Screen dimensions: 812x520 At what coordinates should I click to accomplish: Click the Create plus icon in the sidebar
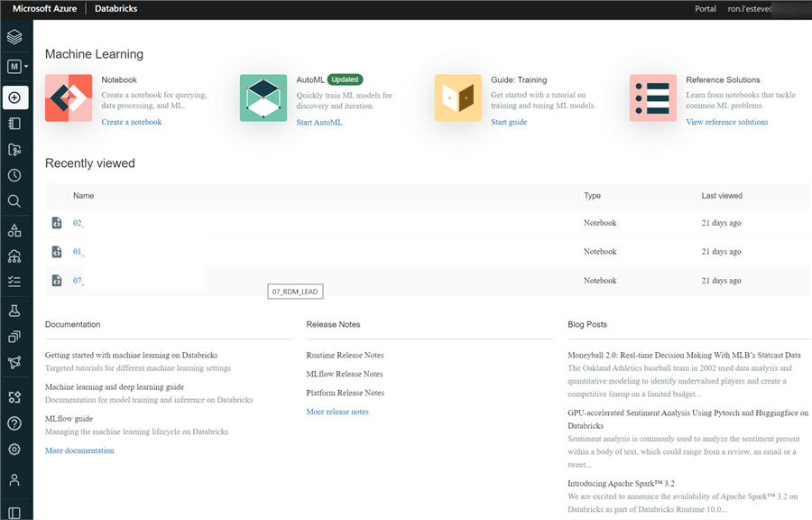pyautogui.click(x=14, y=97)
